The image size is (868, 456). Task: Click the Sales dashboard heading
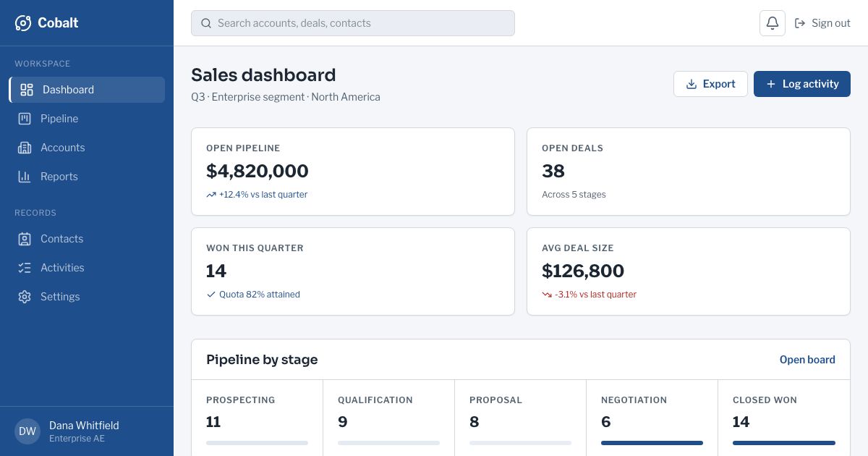pos(263,75)
